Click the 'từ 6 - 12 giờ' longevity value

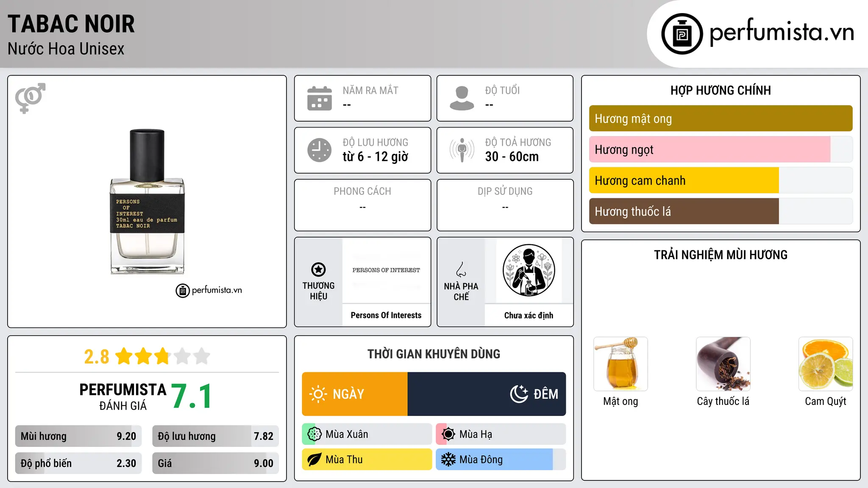pos(376,157)
